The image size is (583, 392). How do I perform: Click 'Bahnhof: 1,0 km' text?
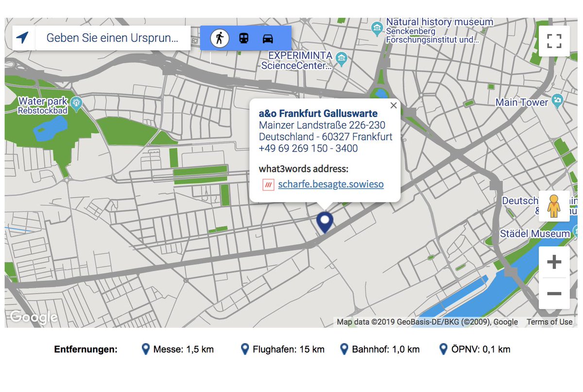[386, 349]
